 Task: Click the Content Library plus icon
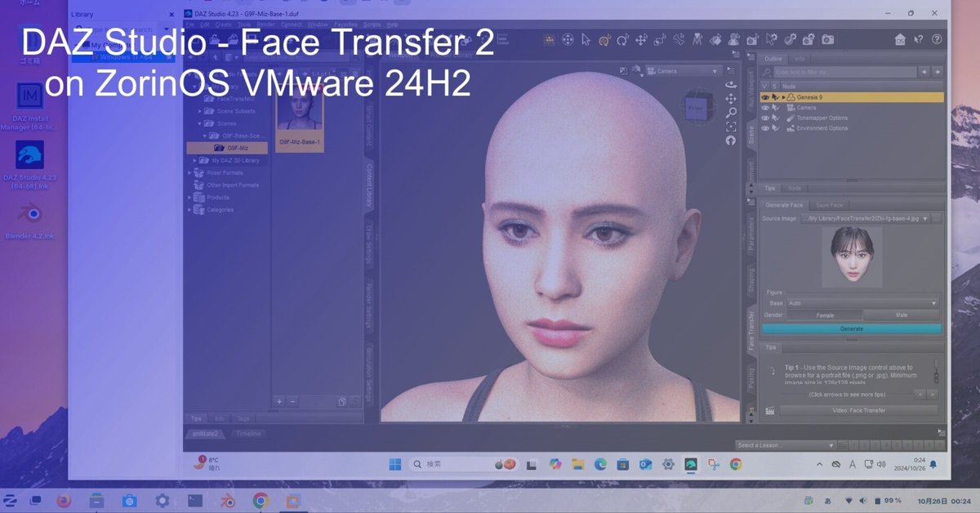tap(279, 402)
